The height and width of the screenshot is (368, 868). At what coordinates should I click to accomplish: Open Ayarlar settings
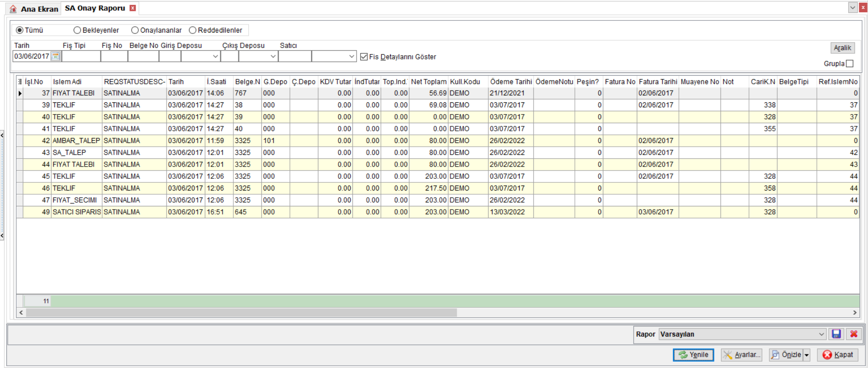tap(742, 355)
